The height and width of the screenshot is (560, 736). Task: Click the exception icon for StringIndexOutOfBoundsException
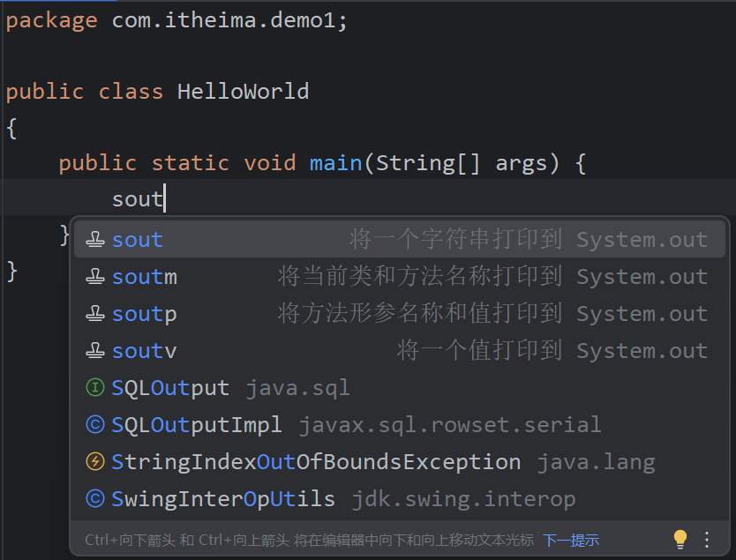[x=95, y=461]
